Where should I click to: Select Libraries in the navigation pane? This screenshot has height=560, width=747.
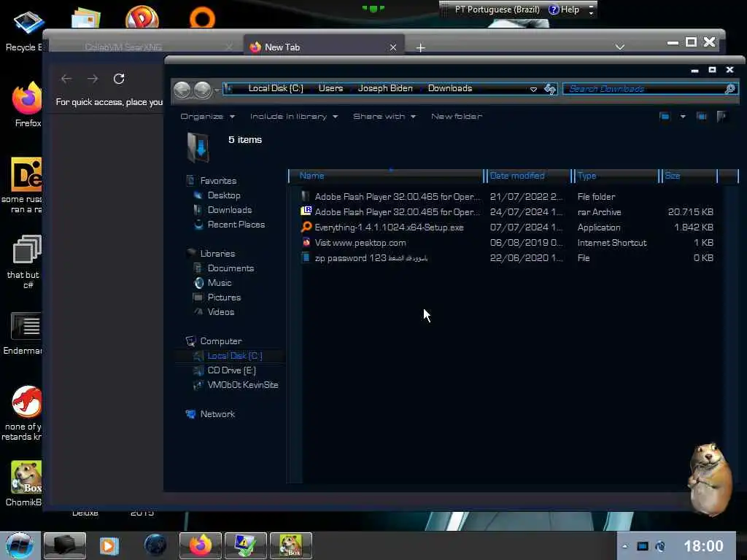(x=217, y=253)
